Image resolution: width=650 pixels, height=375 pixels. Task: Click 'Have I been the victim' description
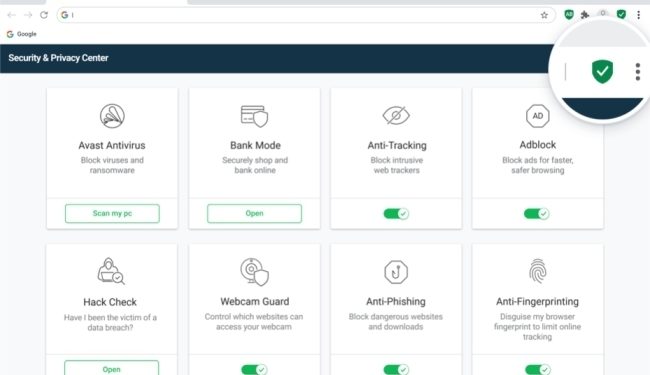pos(110,322)
